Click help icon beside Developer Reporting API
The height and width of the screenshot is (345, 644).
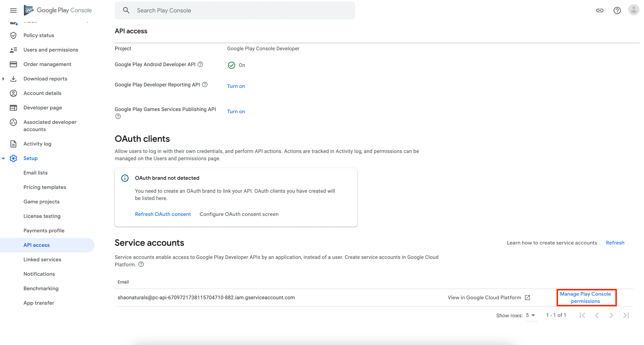[205, 84]
